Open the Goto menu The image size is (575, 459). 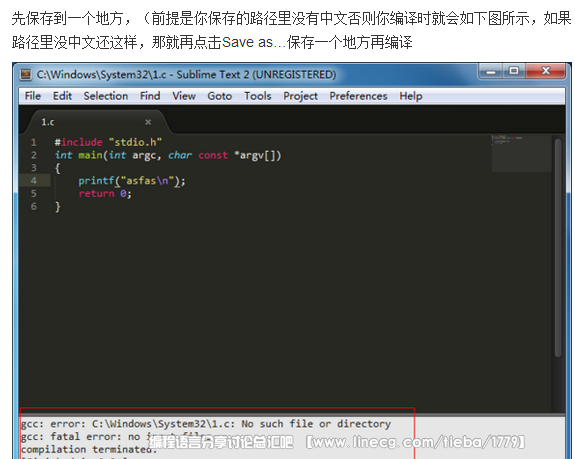[220, 96]
